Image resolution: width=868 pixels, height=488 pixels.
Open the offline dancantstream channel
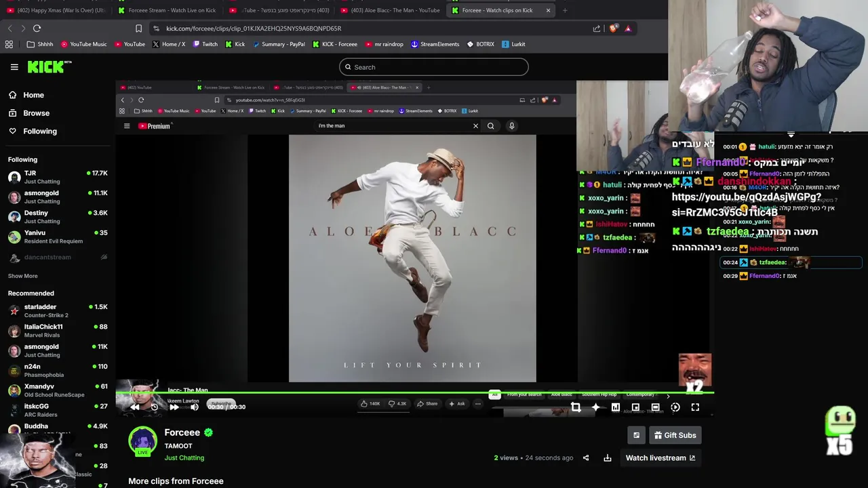[58, 257]
